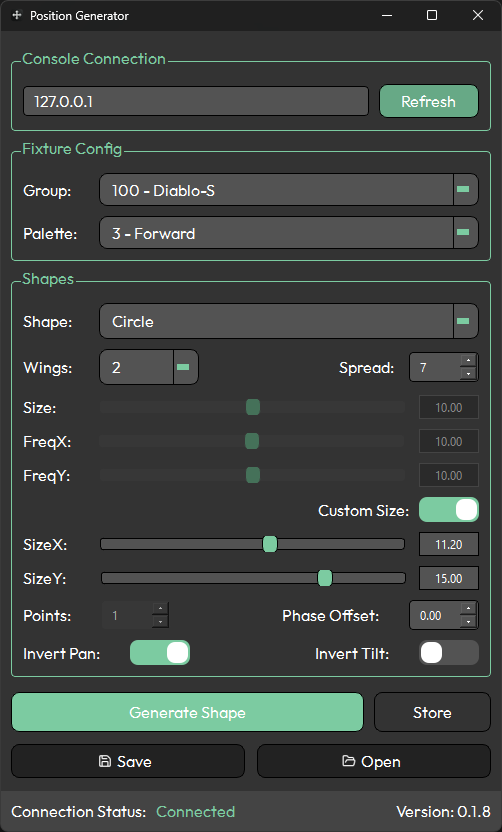Click the Points stepper up arrow
Viewport: 502px width, 832px height.
tap(160, 609)
